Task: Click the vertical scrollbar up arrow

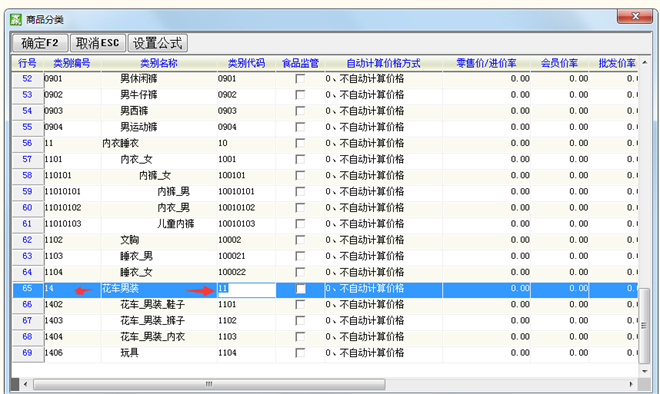Action: pos(644,62)
